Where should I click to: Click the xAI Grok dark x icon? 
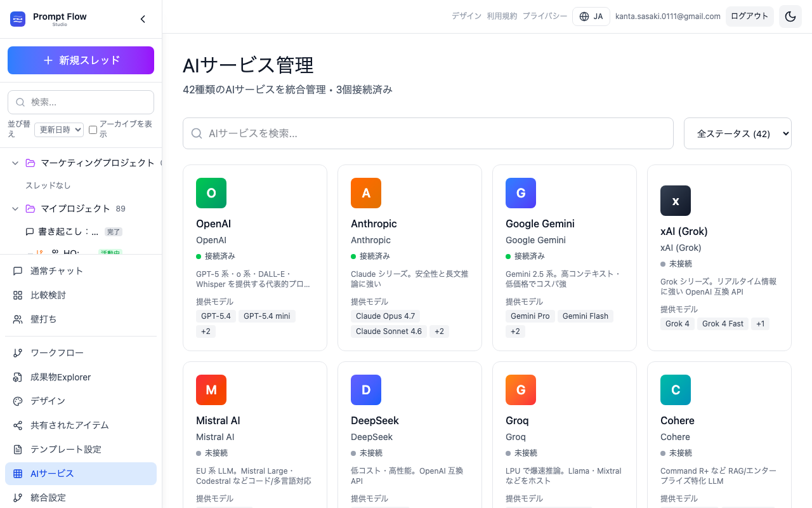pyautogui.click(x=676, y=201)
